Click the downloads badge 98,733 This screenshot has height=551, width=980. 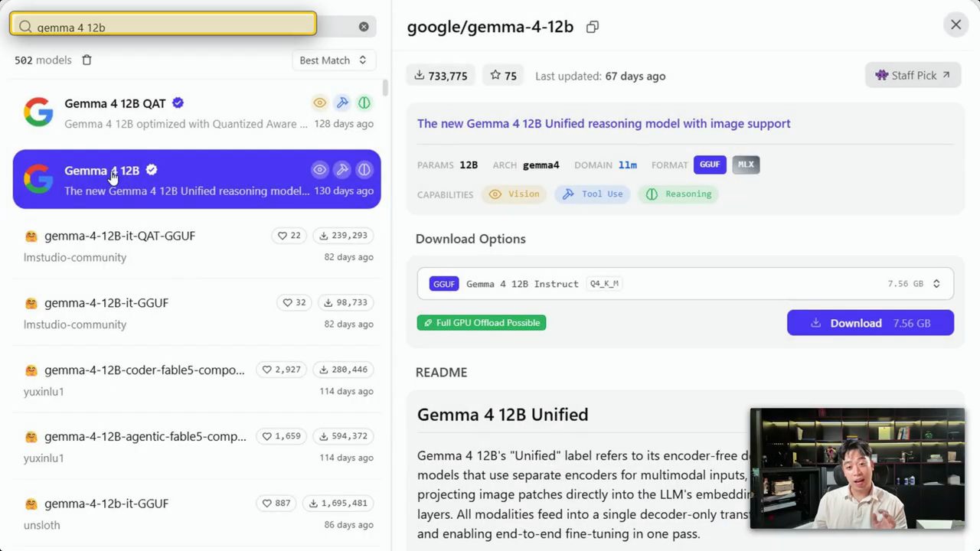[345, 302]
